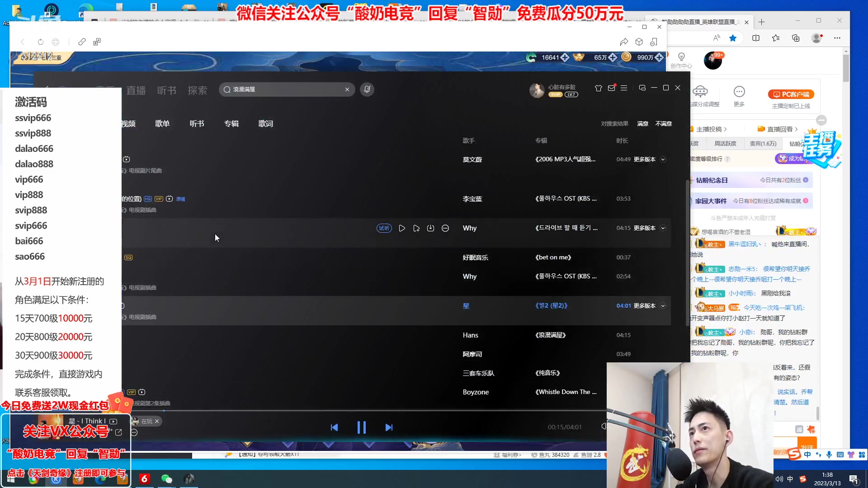Viewport: 868px width, 488px height.
Task: Open 主播投稿 link
Action: (x=712, y=129)
